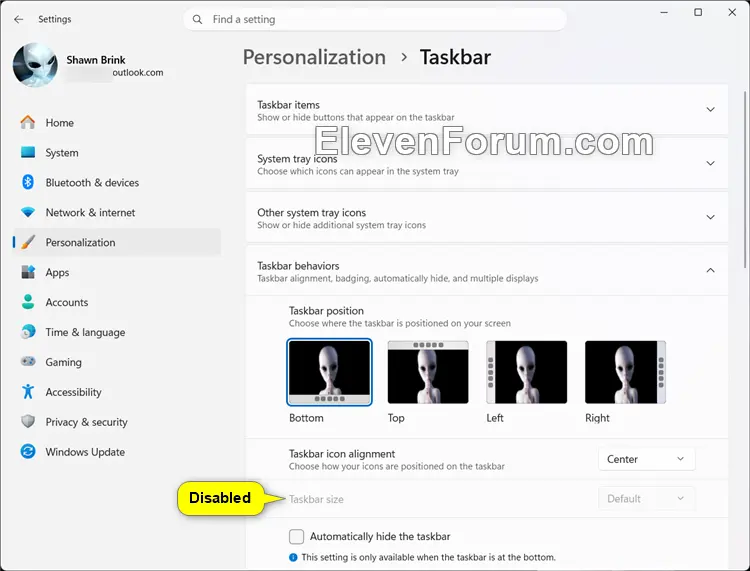The width and height of the screenshot is (750, 571).
Task: Click the Shawn Brink profile avatar
Action: click(x=35, y=66)
